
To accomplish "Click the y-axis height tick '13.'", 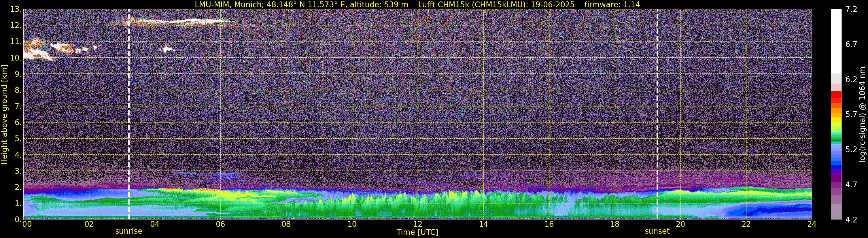I will pyautogui.click(x=16, y=9).
